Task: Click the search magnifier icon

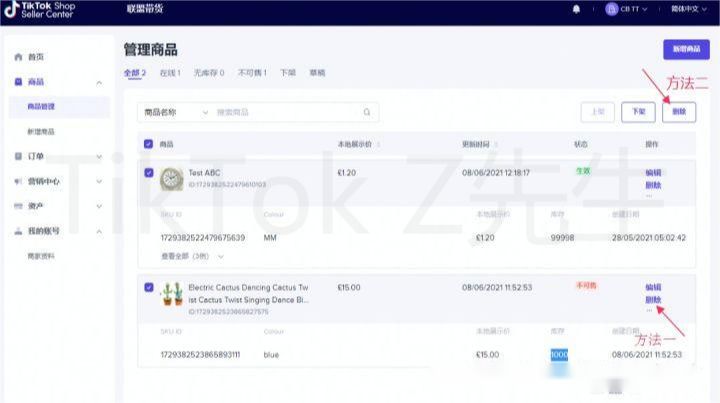Action: coord(367,112)
